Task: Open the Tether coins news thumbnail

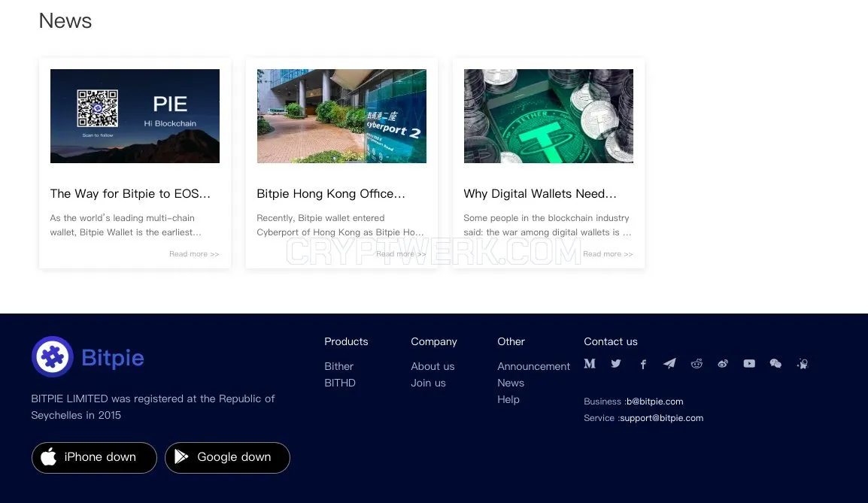Action: pyautogui.click(x=548, y=117)
